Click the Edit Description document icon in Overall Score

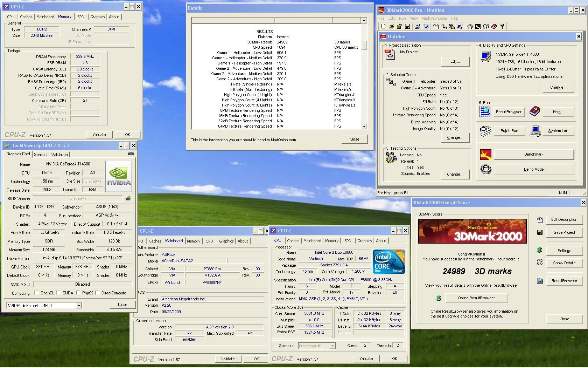(540, 220)
